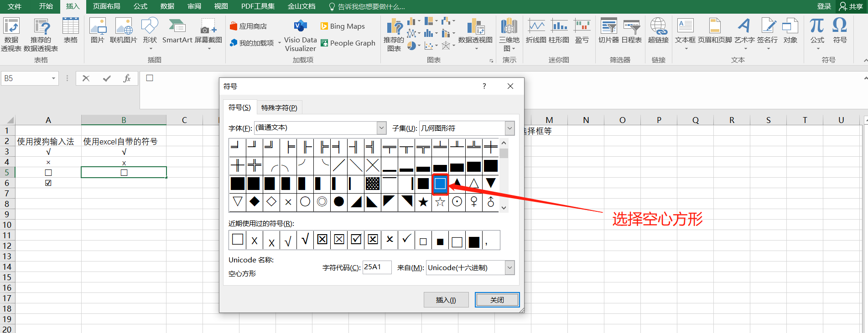The width and height of the screenshot is (868, 333).
Task: Select the black diamond symbol in grid
Action: point(255,202)
